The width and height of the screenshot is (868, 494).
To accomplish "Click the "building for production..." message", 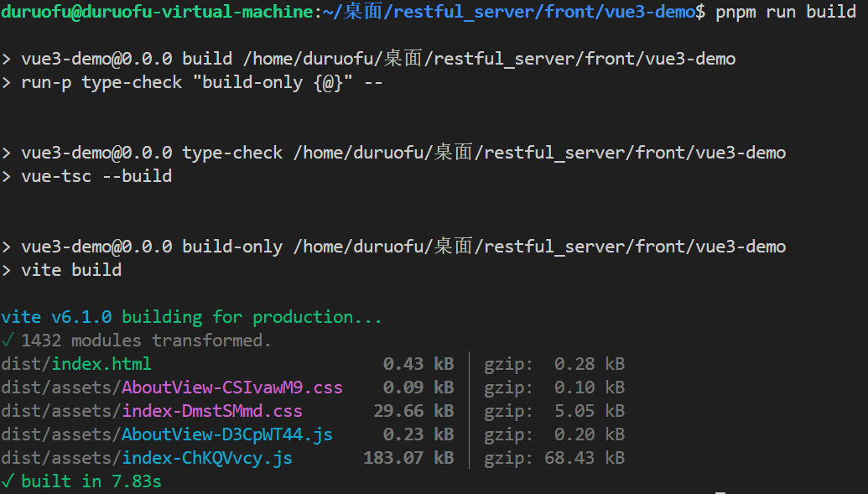I will 252,317.
